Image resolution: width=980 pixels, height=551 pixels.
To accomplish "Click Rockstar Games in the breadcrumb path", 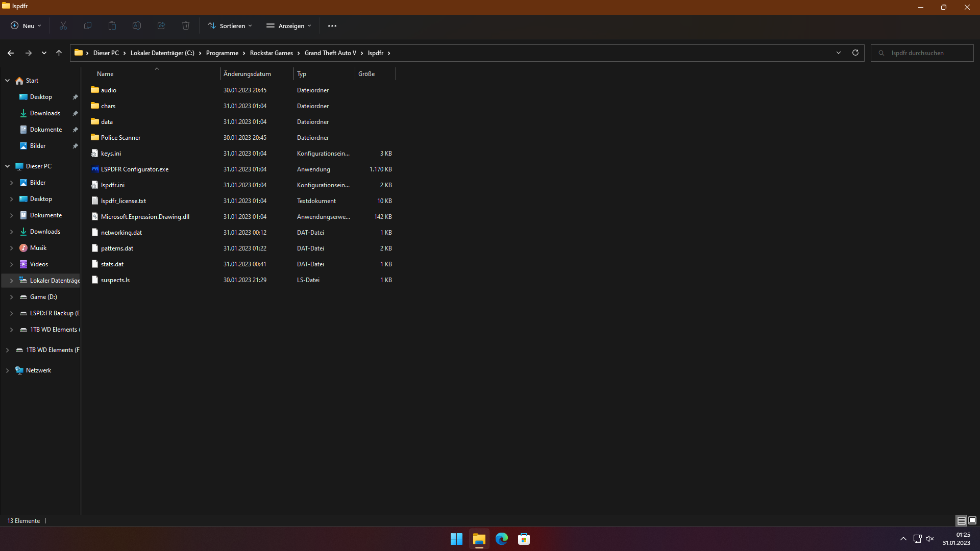I will coord(271,53).
